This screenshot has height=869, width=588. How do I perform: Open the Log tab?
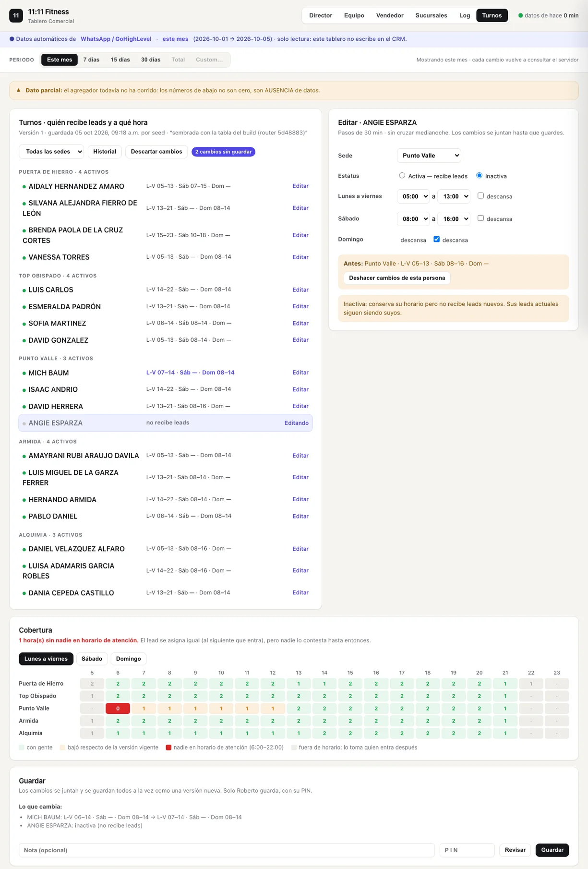[x=465, y=15]
